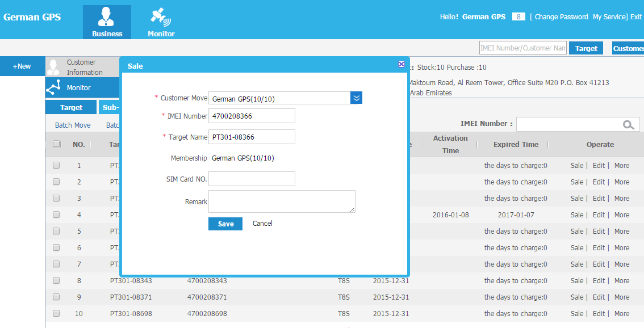Click the SIM Card NO. field
644x328 pixels.
pos(252,178)
